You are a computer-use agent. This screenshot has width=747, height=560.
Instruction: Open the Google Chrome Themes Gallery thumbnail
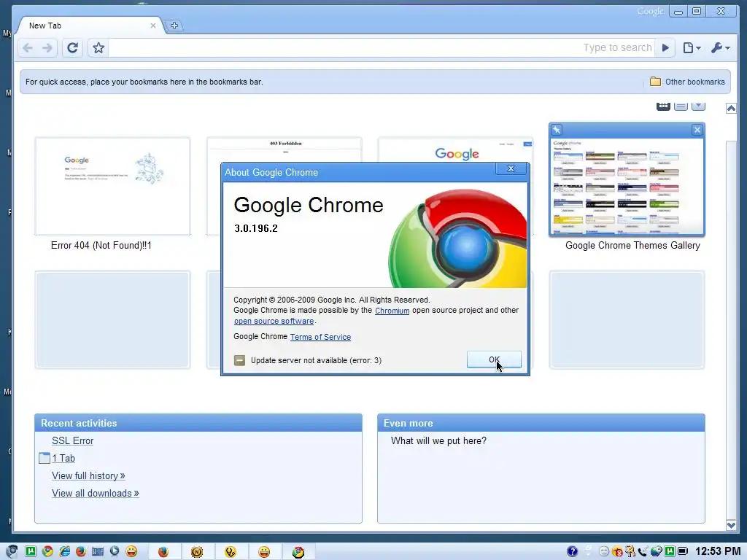627,186
